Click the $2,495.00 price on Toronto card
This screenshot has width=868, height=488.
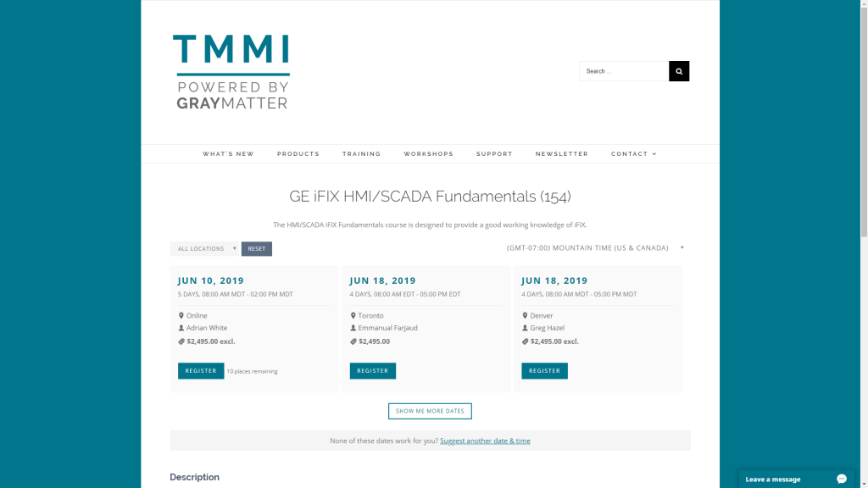pyautogui.click(x=374, y=341)
